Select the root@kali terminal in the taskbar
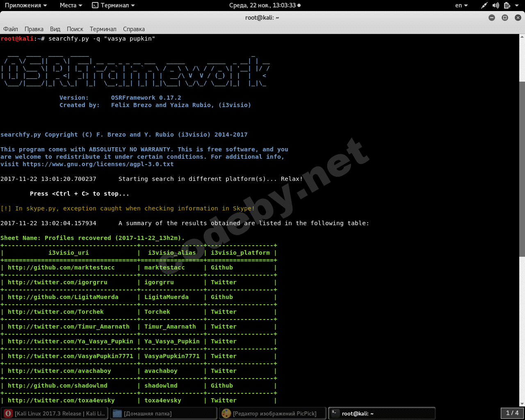 point(381,413)
